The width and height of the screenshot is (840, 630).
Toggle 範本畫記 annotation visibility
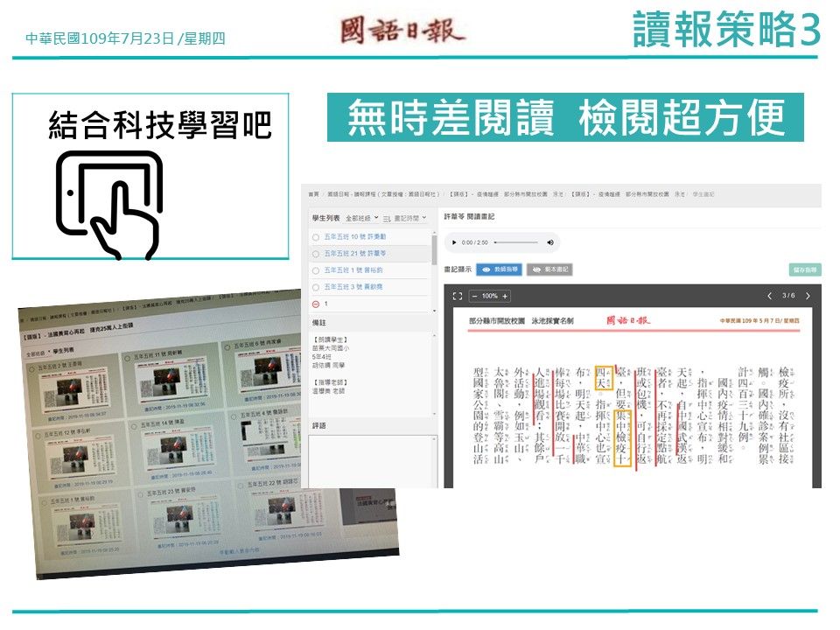point(549,269)
